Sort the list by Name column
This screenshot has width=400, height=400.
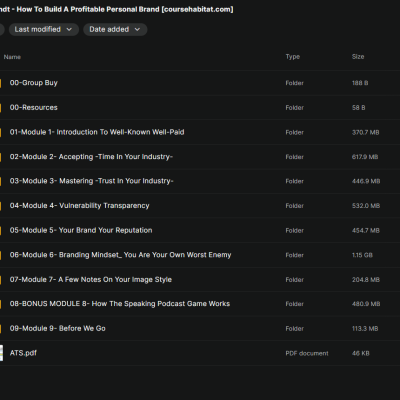pyautogui.click(x=12, y=57)
